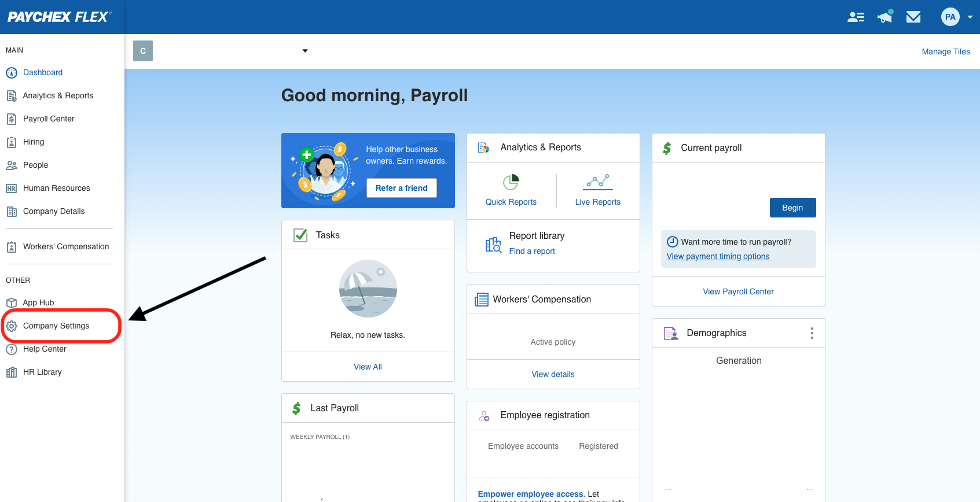Click the Employee accounts label

click(x=523, y=446)
